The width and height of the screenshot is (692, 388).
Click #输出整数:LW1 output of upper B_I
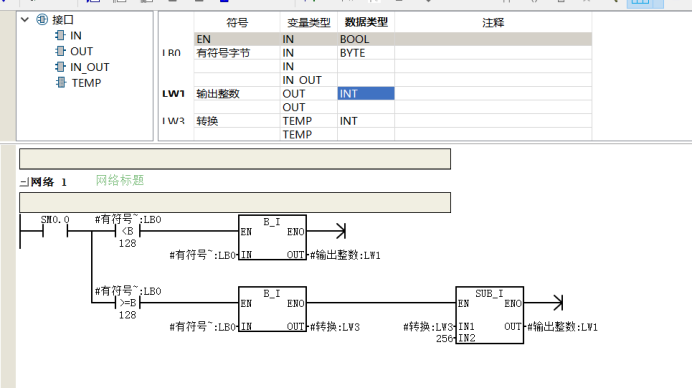coord(345,255)
